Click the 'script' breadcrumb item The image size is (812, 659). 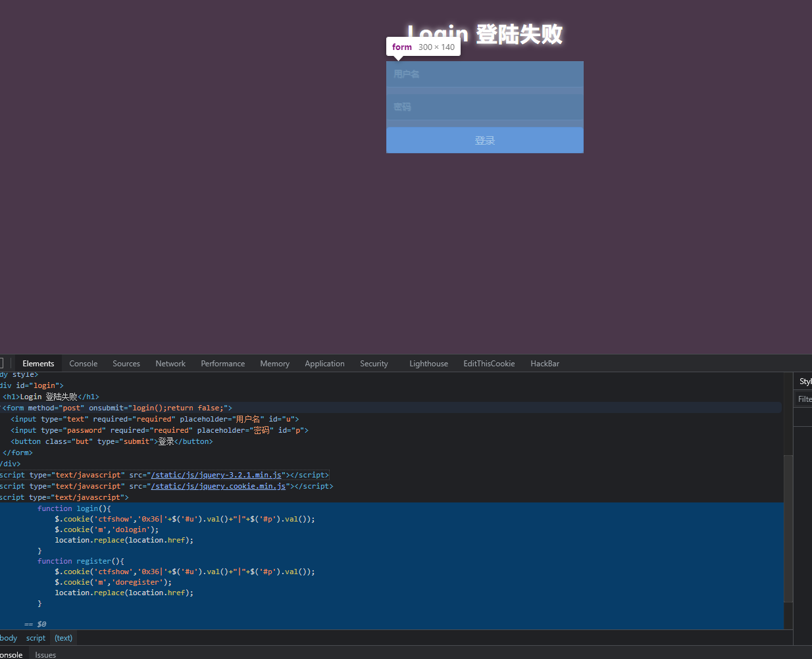point(36,638)
